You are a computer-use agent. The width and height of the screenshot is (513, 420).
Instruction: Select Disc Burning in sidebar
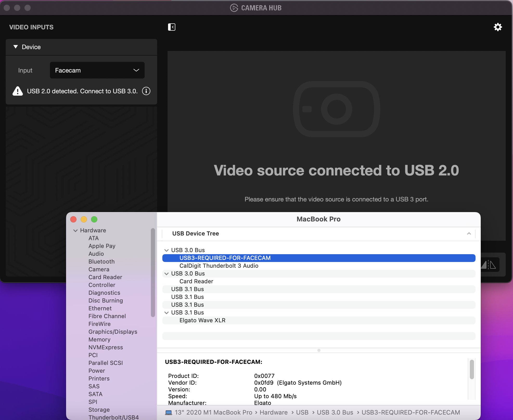106,300
